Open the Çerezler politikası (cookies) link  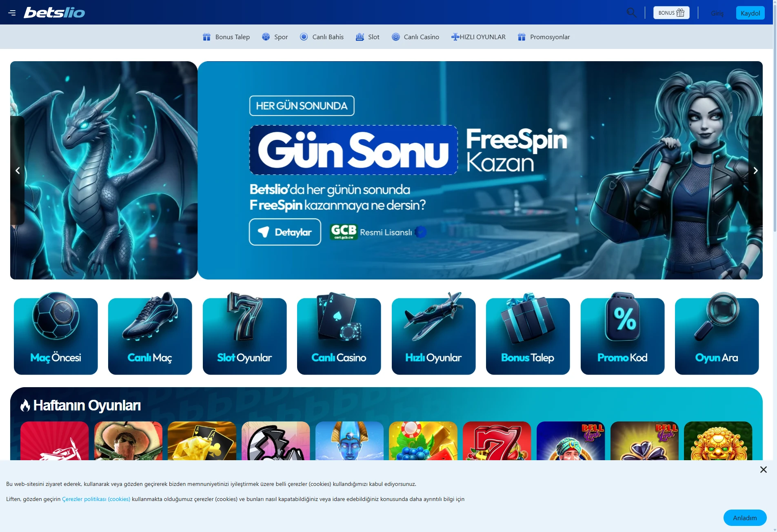(x=96, y=499)
